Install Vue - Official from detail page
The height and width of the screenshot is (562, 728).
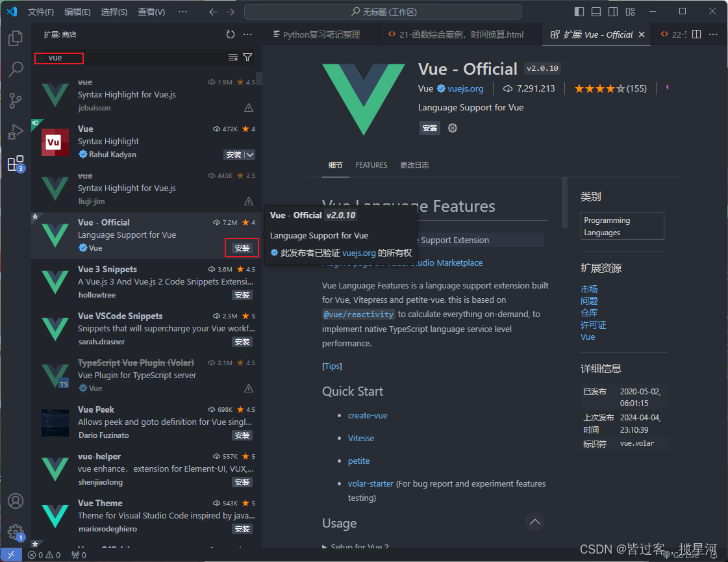click(x=430, y=128)
